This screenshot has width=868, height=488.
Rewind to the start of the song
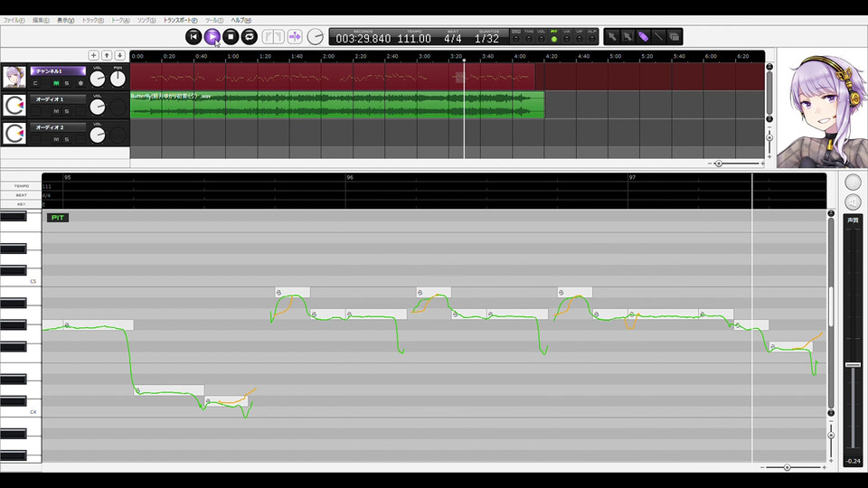(x=193, y=36)
